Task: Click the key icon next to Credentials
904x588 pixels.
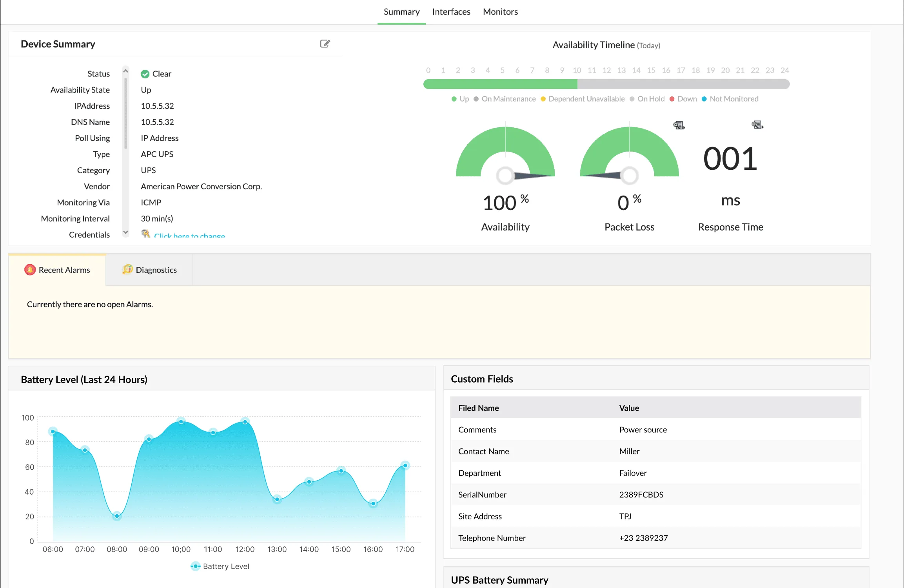Action: tap(145, 234)
